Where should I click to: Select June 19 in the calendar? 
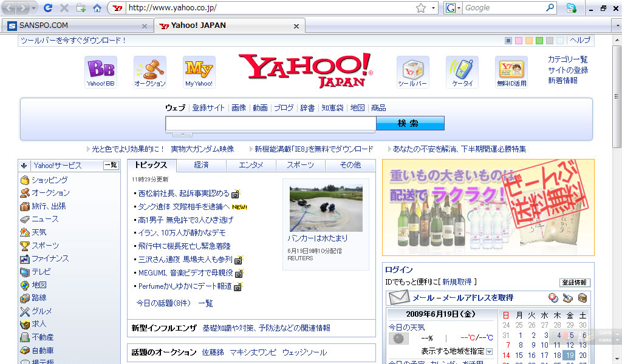pos(570,355)
